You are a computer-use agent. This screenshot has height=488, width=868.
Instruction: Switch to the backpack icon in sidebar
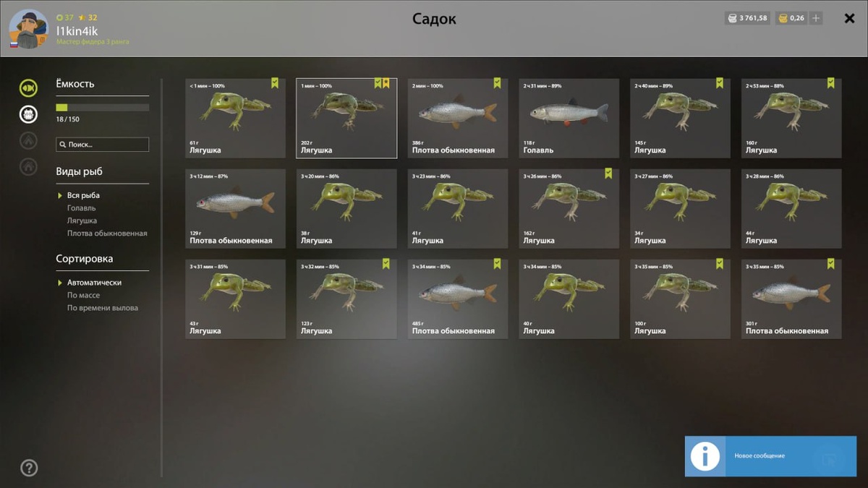point(28,114)
